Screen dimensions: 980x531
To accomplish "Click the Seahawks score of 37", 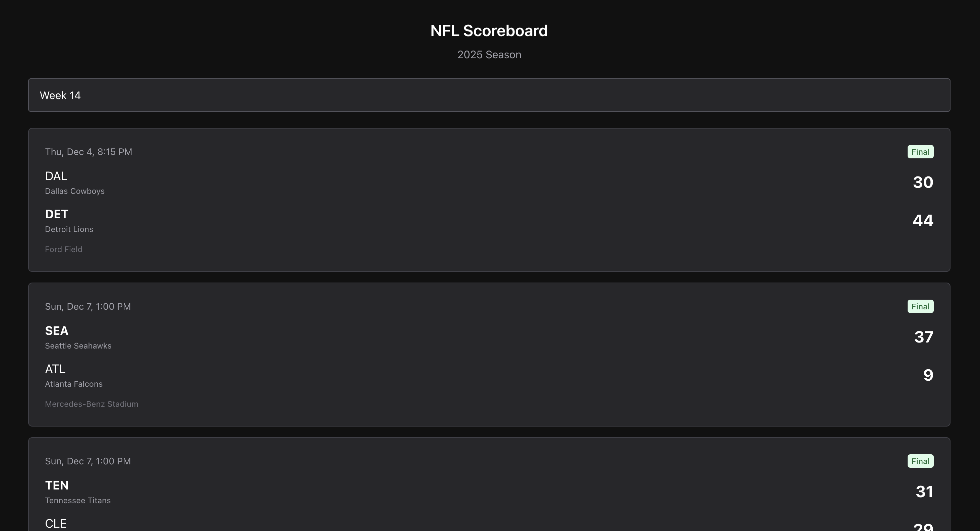I will tap(924, 337).
